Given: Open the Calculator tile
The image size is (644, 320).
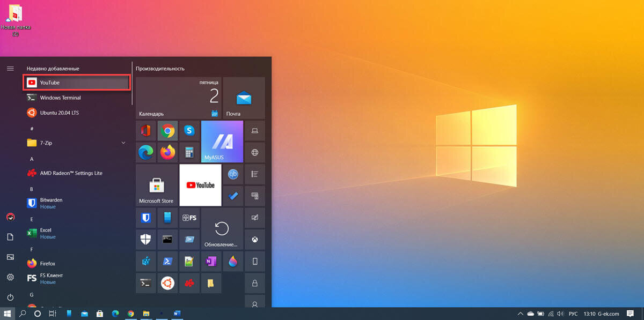Looking at the screenshot, I should coord(189,152).
